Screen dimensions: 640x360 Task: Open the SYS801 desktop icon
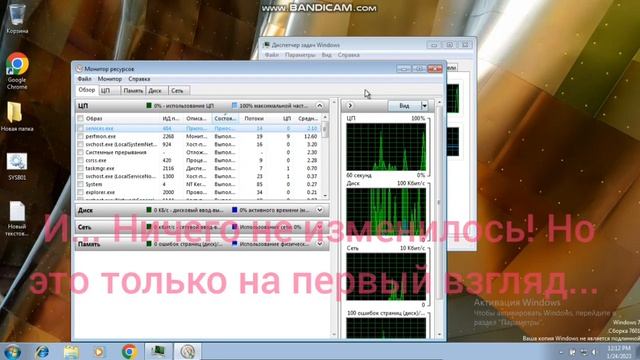17,167
